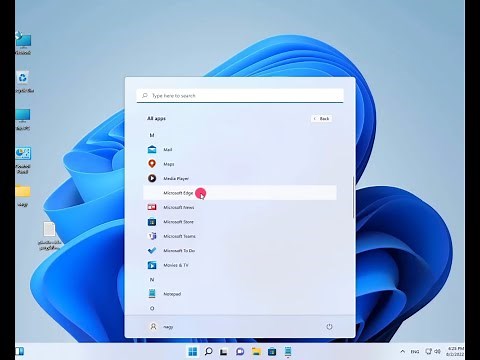Launch Microsoft Store from the app list
This screenshot has width=480, height=360.
coord(240,222)
